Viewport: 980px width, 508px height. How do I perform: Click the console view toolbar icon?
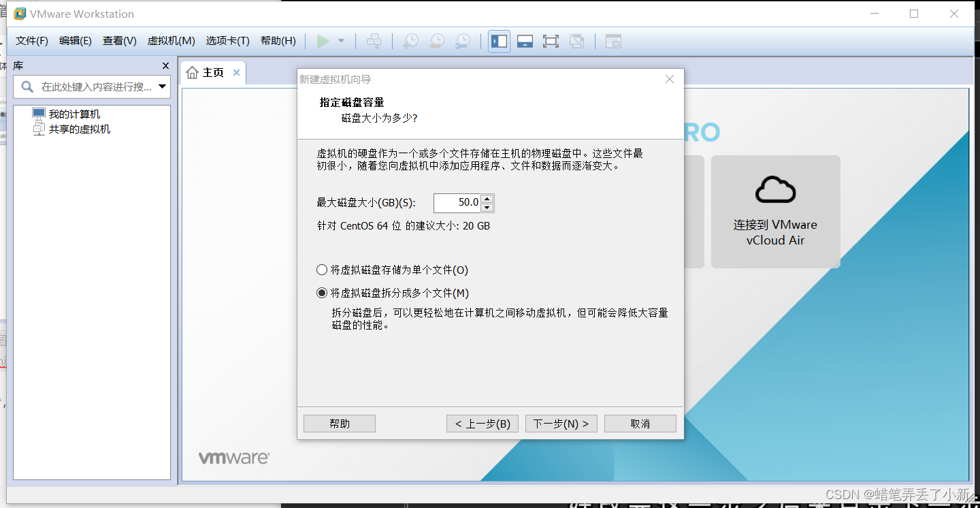click(613, 42)
